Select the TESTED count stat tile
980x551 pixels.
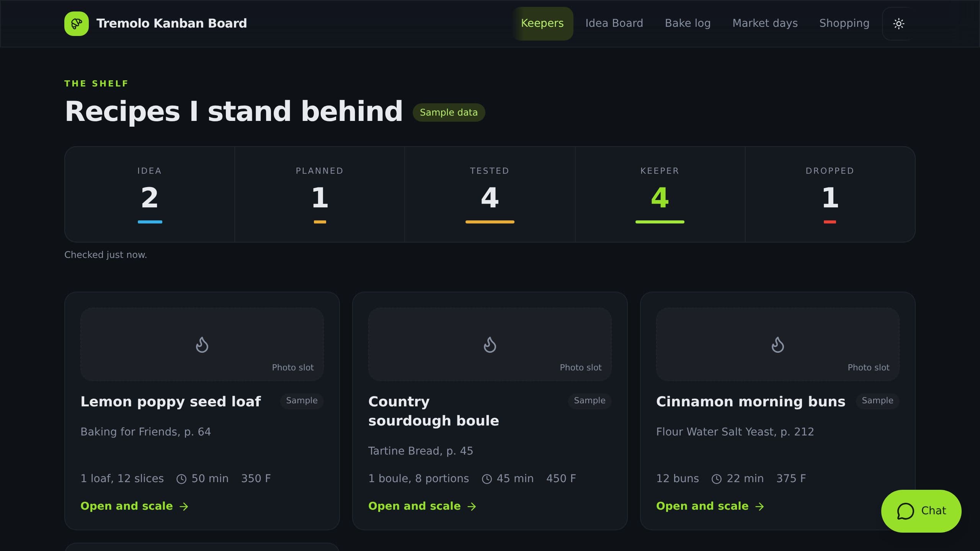[x=490, y=194]
